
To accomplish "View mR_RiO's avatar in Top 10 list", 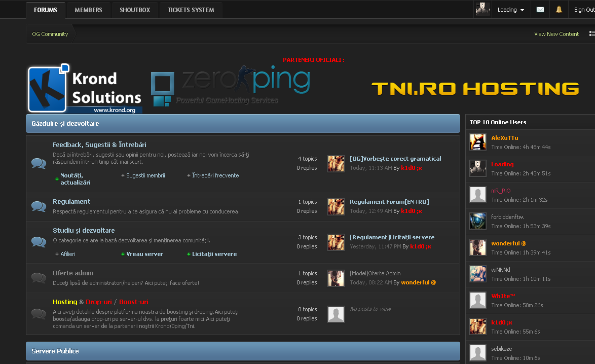I will [478, 195].
